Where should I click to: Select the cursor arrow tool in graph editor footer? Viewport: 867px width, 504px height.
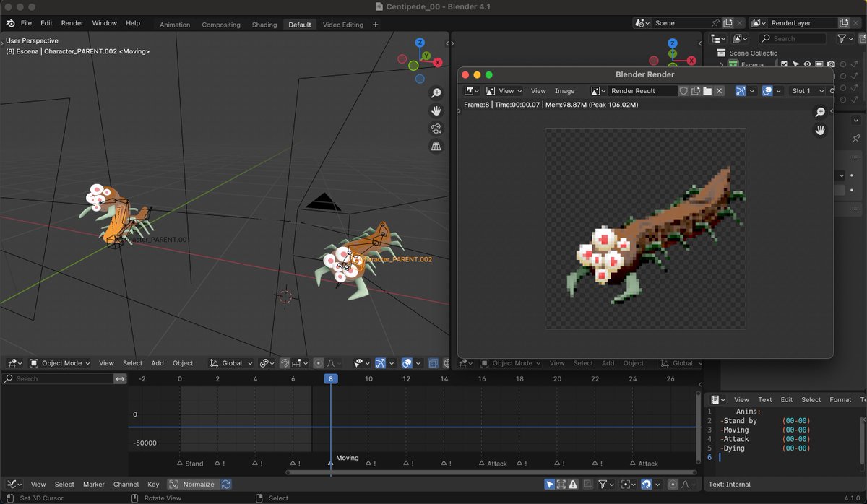549,485
